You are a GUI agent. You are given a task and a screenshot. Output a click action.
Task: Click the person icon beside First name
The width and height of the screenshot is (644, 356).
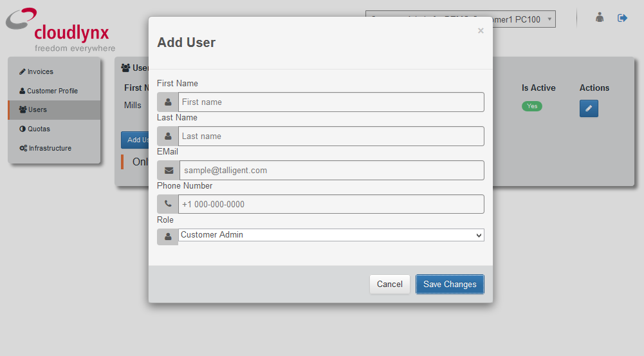click(167, 102)
